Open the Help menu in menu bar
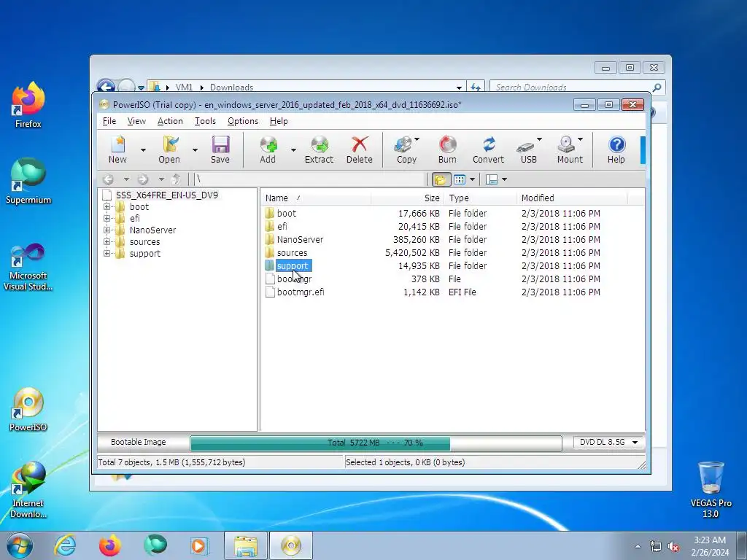The image size is (747, 560). [279, 121]
